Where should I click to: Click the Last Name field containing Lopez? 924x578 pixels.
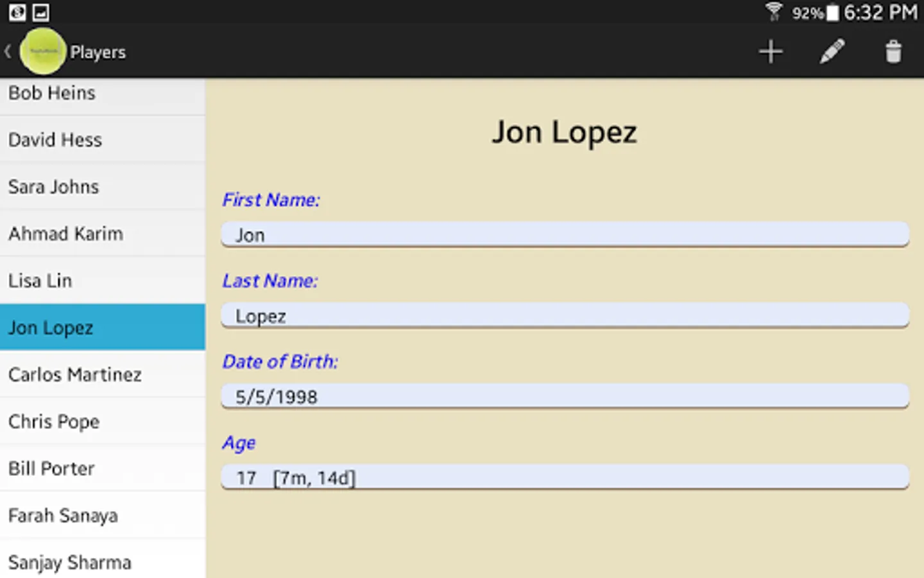click(x=565, y=316)
